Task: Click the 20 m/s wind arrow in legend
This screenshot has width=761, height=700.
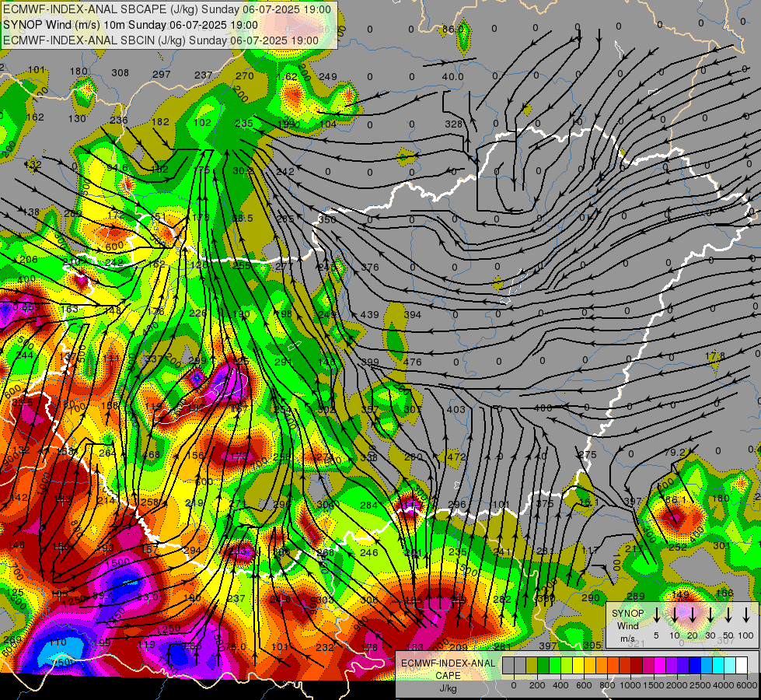Action: 693,615
